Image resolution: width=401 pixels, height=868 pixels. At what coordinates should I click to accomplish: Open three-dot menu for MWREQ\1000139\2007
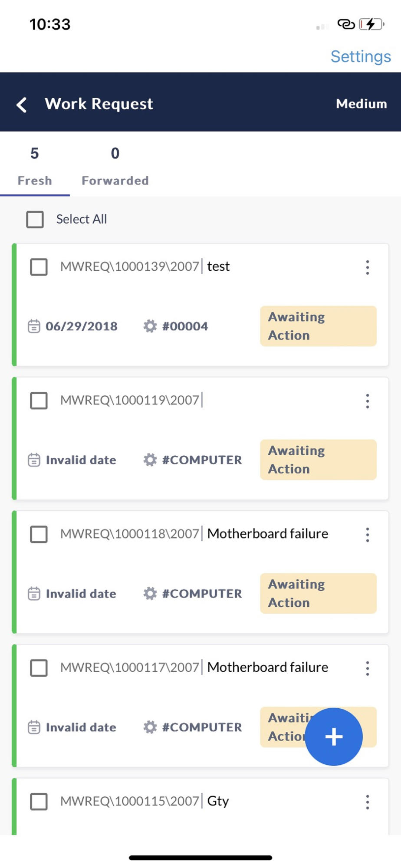click(367, 267)
